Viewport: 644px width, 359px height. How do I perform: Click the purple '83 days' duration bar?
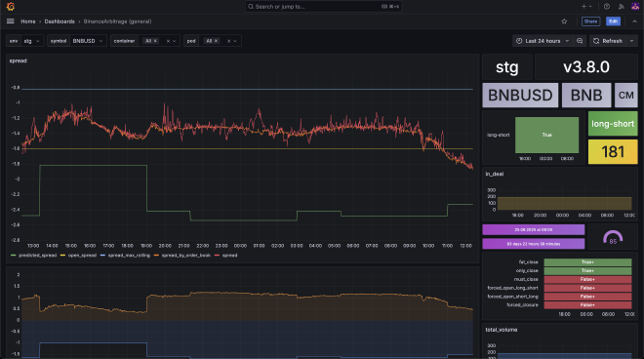click(x=533, y=244)
